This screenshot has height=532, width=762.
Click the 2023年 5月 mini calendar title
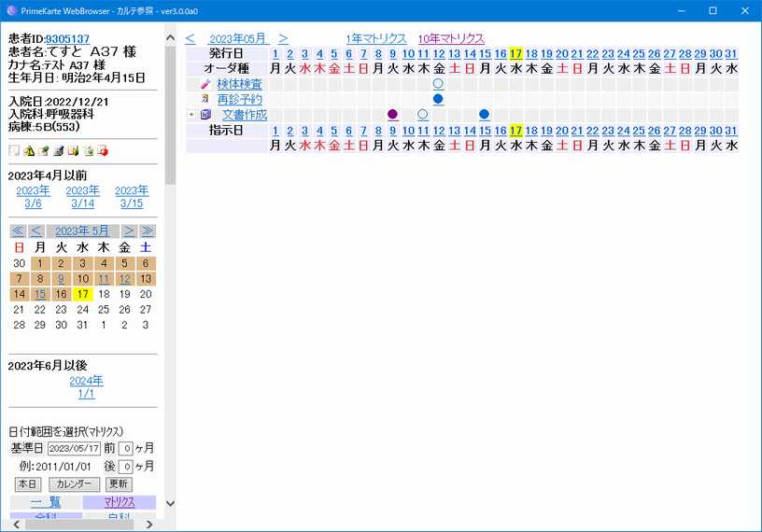click(x=82, y=231)
